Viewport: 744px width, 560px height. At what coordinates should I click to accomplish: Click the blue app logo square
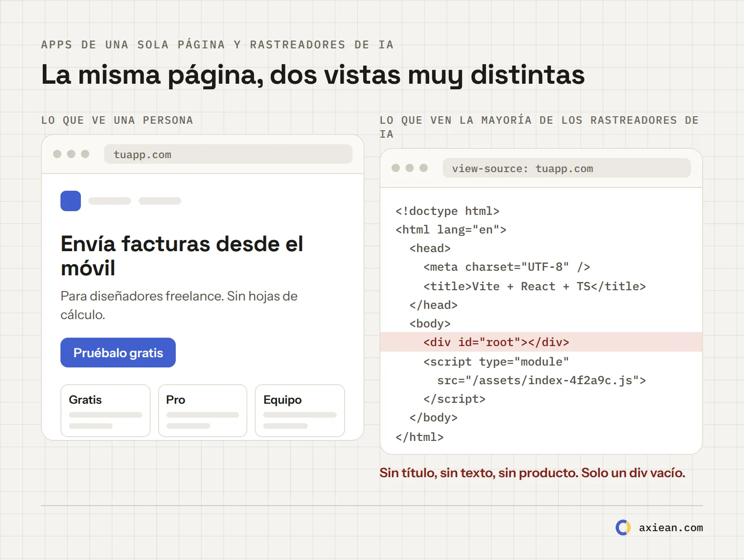pyautogui.click(x=71, y=201)
